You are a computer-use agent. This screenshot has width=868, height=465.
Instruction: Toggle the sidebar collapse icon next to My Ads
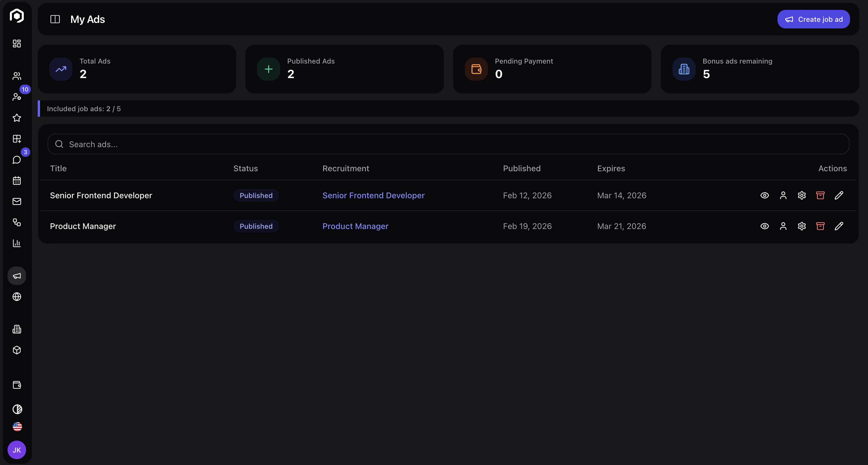click(55, 19)
